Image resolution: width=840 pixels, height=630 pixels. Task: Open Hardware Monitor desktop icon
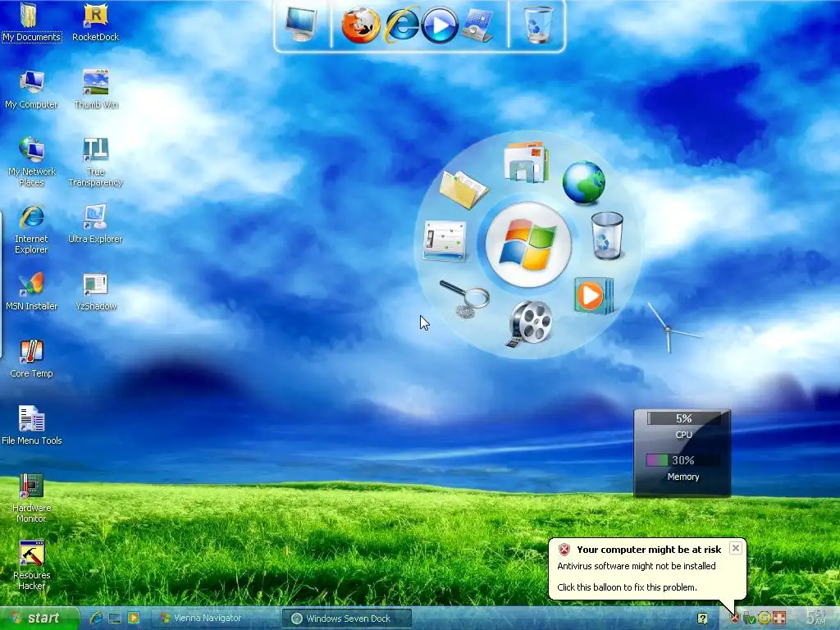pyautogui.click(x=31, y=498)
